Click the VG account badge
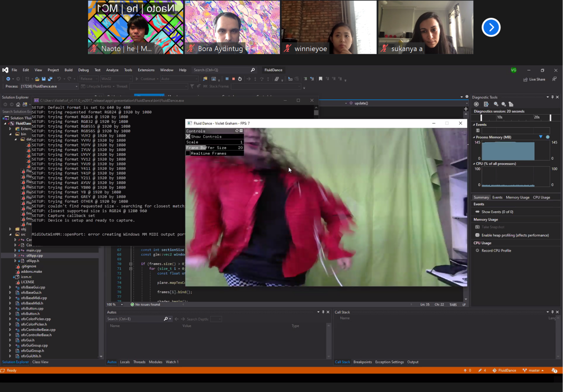Viewport: 563px width, 392px height. [513, 70]
